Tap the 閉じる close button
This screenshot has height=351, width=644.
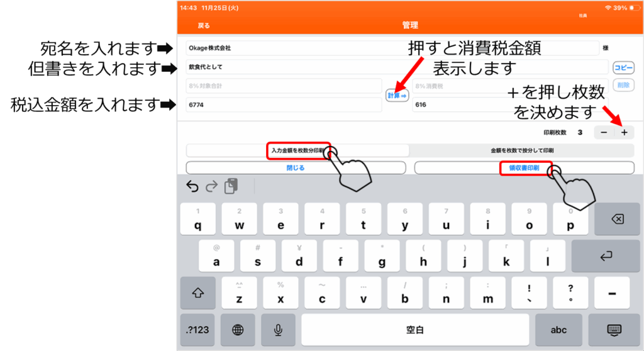pyautogui.click(x=296, y=168)
